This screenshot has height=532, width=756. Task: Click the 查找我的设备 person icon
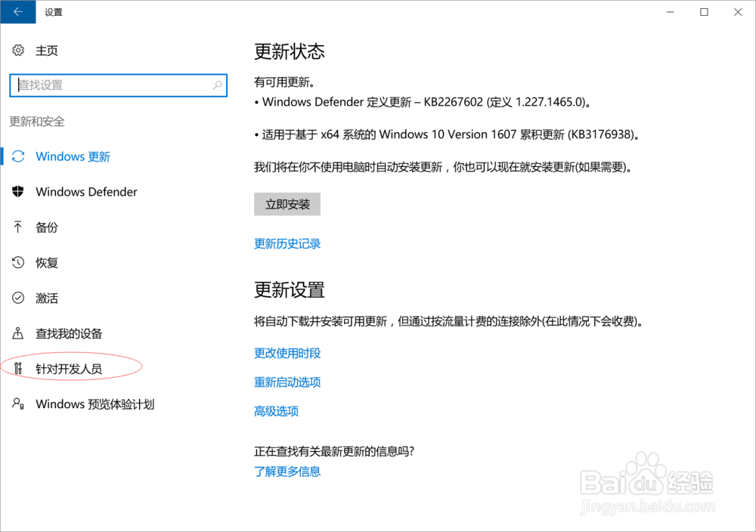(18, 333)
